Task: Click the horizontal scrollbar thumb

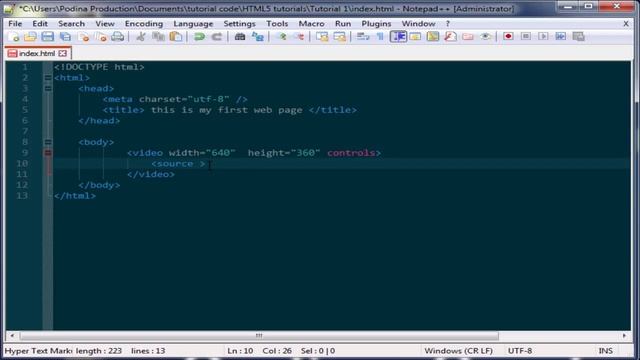Action: (x=259, y=336)
